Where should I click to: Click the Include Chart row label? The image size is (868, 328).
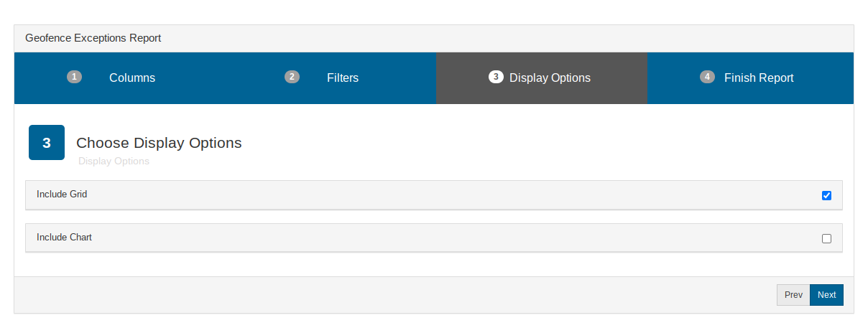tap(64, 238)
